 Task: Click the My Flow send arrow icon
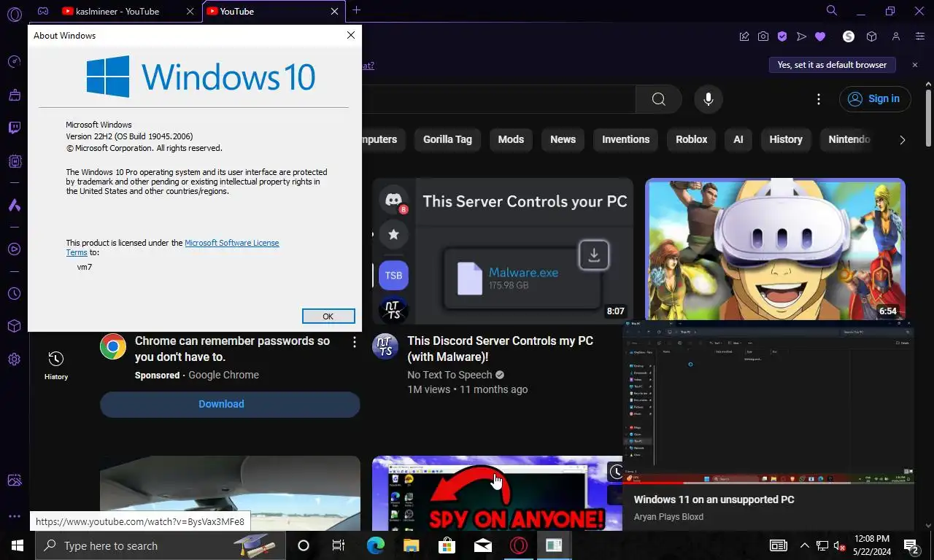(x=801, y=36)
